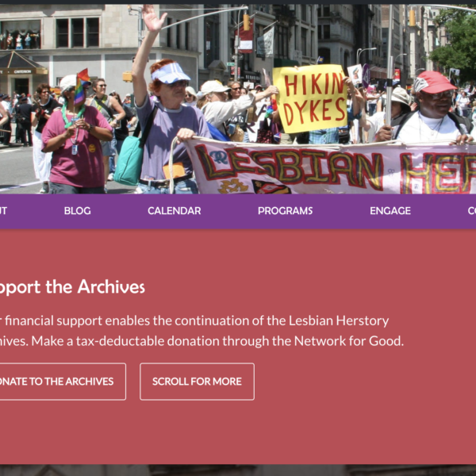
Task: Click the marcher's red cap
Action: pos(435,83)
